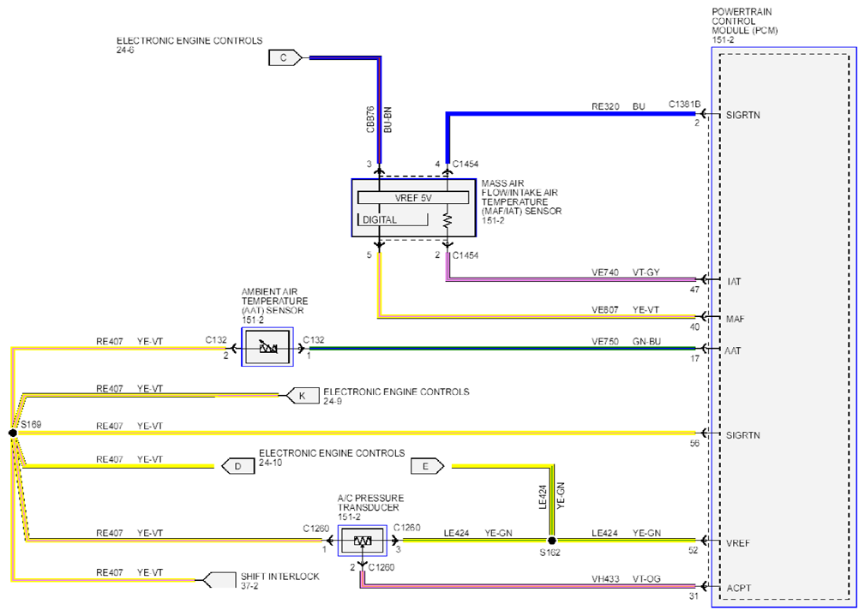Click the C1260 label at transducer pin 3
The image size is (865, 616).
pyautogui.click(x=406, y=528)
